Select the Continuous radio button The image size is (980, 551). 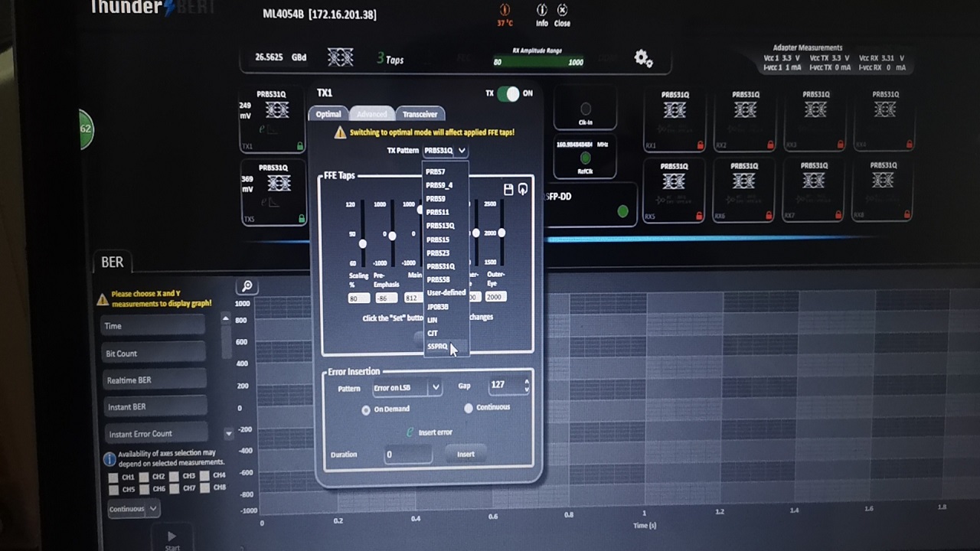469,408
